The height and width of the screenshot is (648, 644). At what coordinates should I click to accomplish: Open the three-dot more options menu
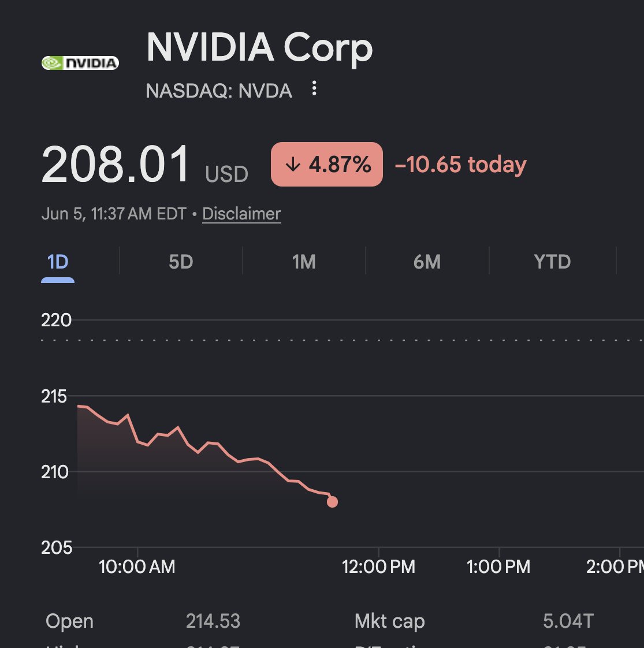point(314,88)
